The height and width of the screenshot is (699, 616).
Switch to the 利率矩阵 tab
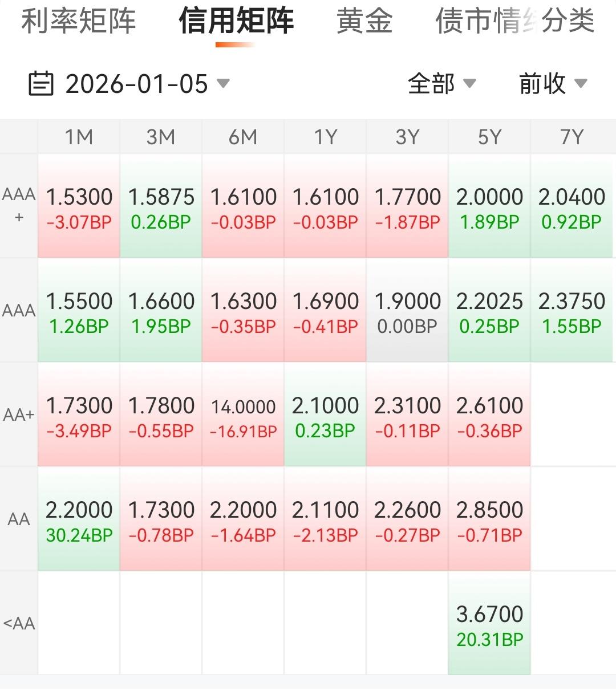pyautogui.click(x=79, y=21)
